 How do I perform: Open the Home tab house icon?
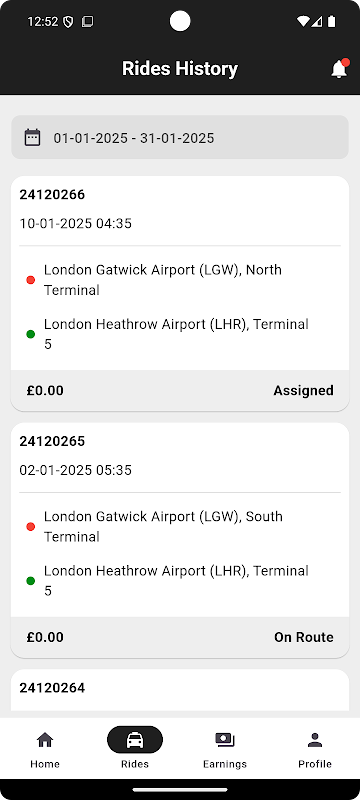click(45, 739)
